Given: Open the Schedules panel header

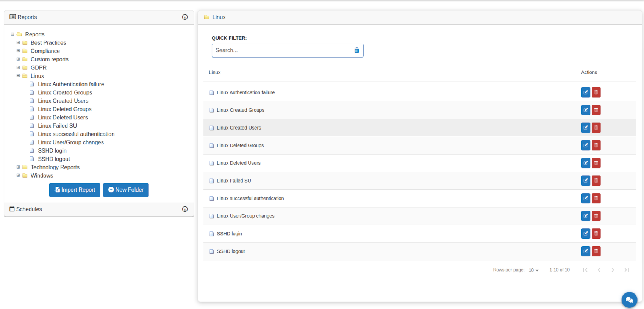Looking at the screenshot, I should pos(99,209).
